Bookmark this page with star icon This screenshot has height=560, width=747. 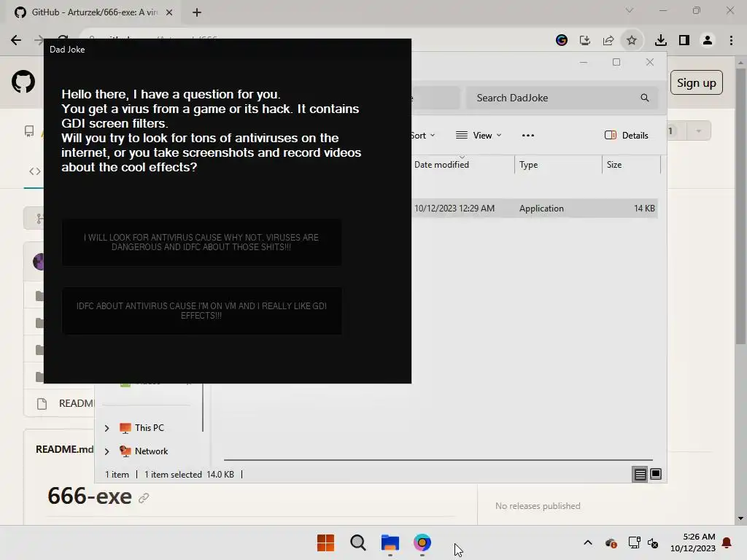pyautogui.click(x=632, y=40)
